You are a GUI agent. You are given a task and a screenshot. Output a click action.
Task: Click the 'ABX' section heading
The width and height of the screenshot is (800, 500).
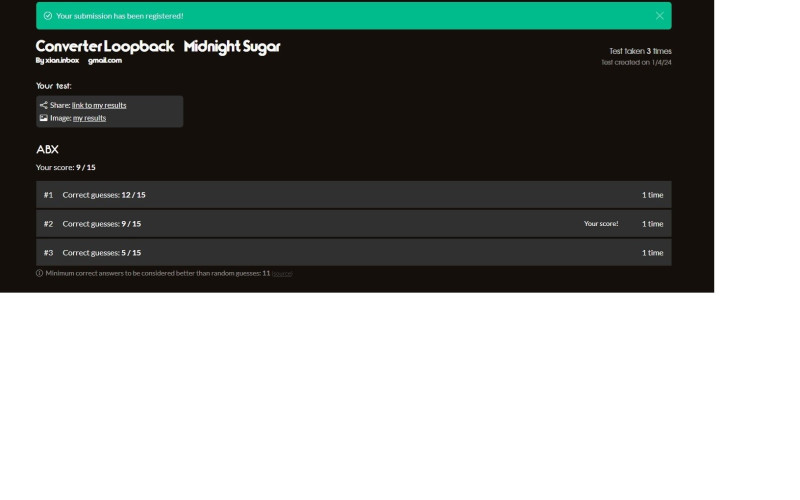pos(47,149)
